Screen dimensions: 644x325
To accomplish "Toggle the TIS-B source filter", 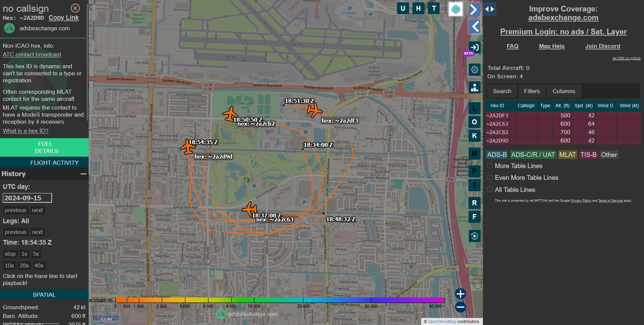I will (x=588, y=155).
